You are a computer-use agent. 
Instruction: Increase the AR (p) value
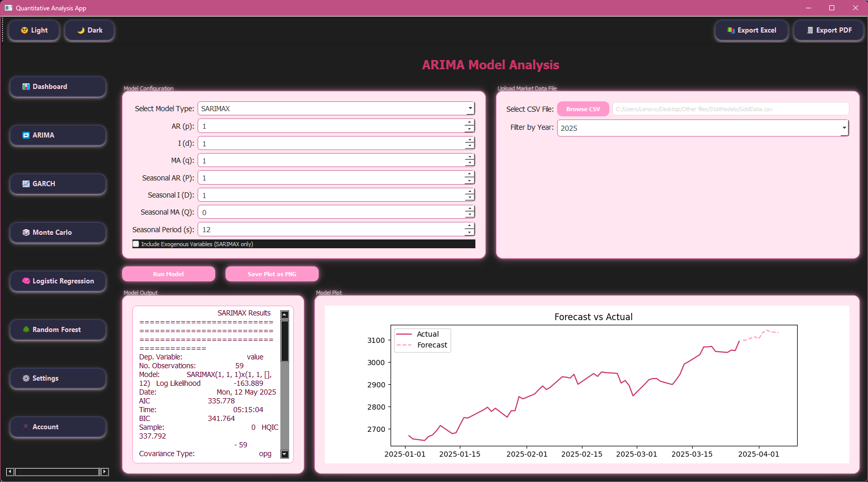click(x=469, y=123)
